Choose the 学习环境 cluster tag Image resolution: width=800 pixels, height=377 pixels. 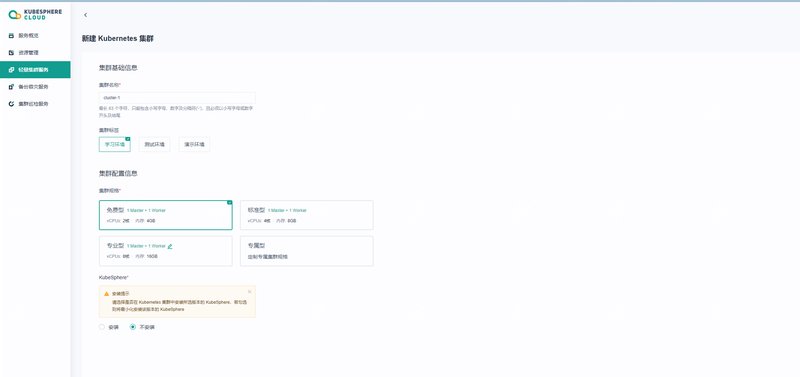(x=115, y=144)
